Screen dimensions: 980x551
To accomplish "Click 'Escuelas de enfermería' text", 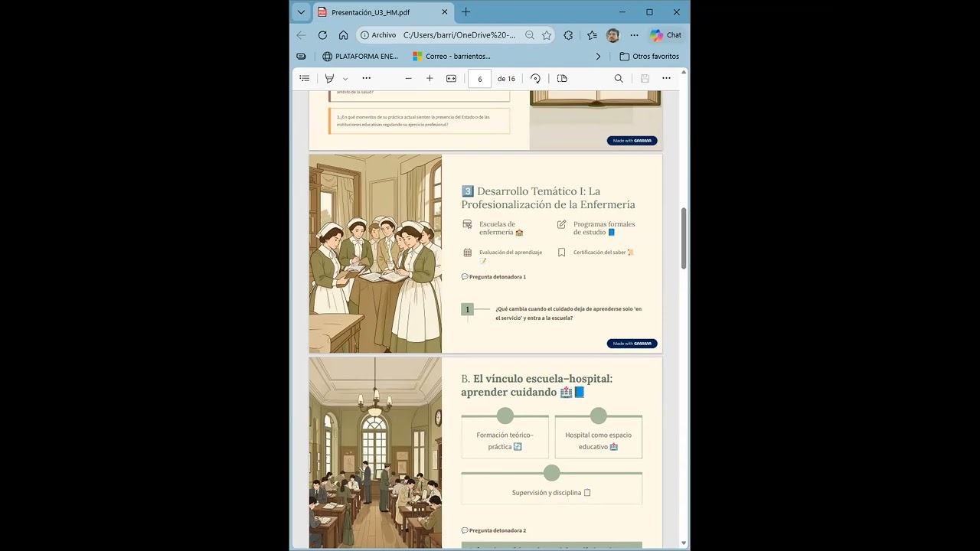I will click(x=501, y=228).
